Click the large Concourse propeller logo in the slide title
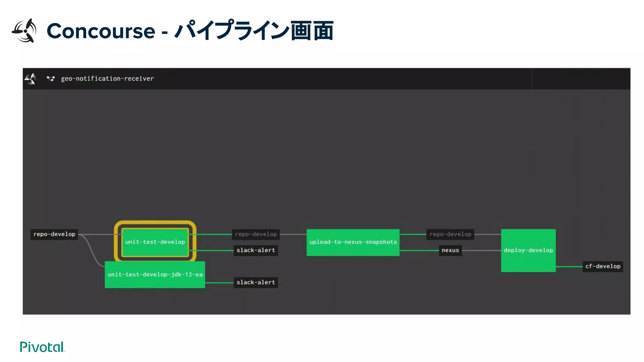This screenshot has width=644, height=362. 25,30
